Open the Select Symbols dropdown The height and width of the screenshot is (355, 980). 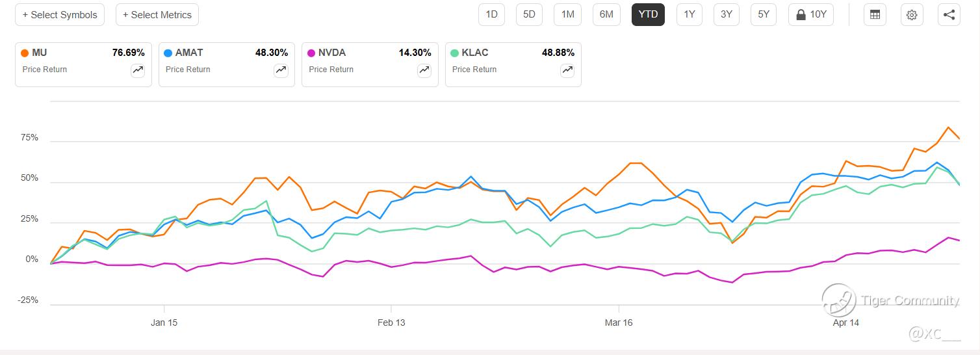click(x=60, y=14)
